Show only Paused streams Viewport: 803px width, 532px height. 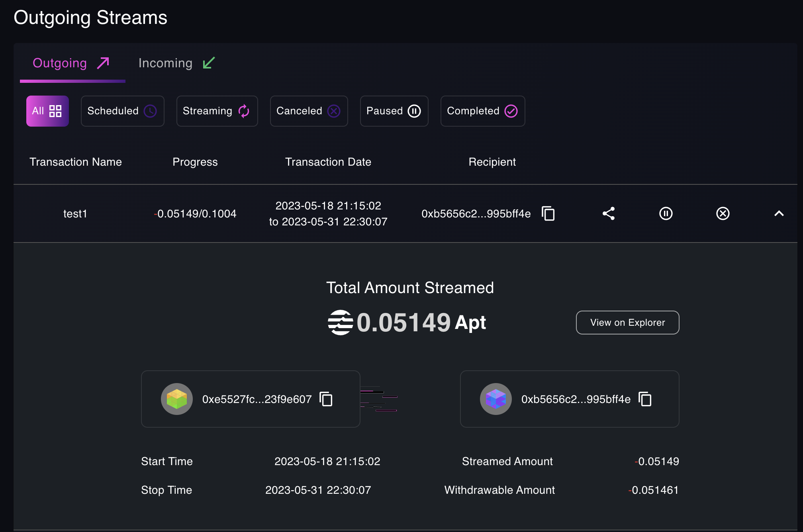(394, 111)
